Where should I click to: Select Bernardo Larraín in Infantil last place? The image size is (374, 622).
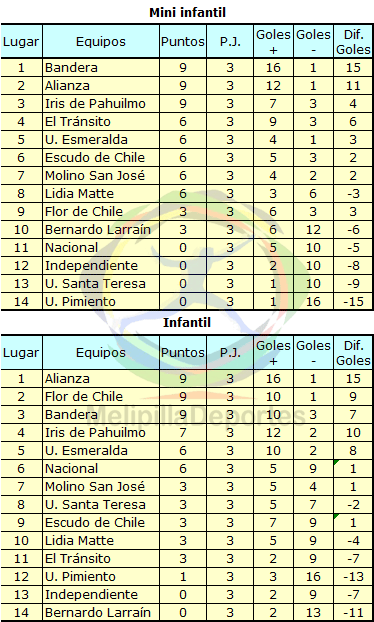[98, 612]
